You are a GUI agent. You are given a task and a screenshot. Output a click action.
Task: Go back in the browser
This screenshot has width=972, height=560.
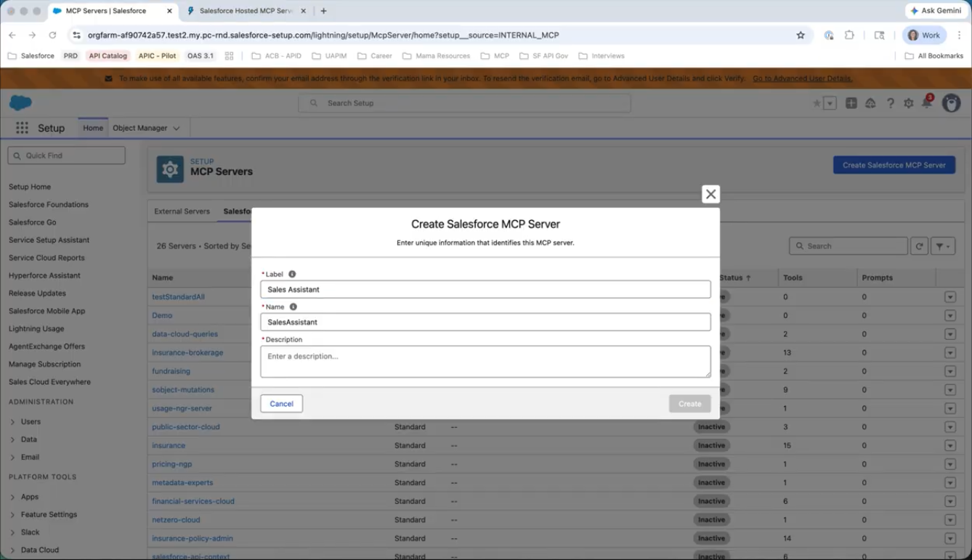point(12,35)
